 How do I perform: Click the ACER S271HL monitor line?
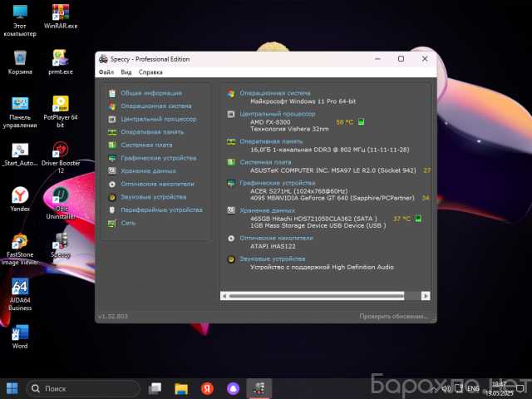tap(299, 191)
